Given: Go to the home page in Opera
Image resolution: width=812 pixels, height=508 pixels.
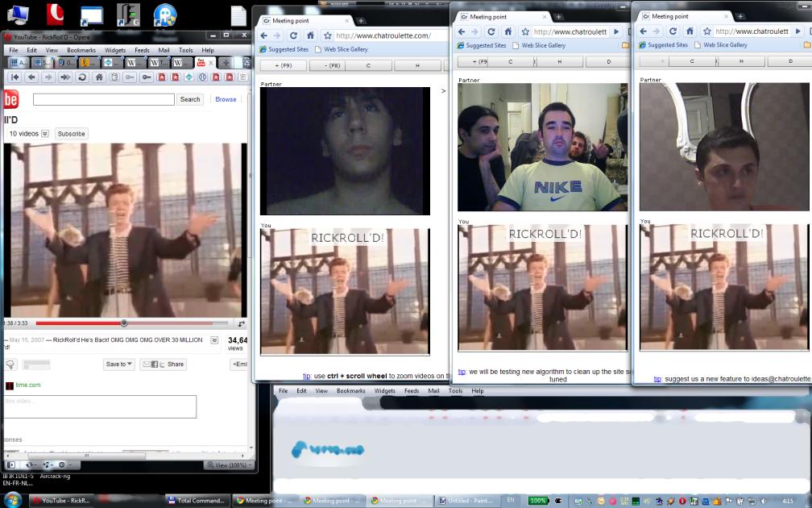Looking at the screenshot, I should tap(99, 77).
